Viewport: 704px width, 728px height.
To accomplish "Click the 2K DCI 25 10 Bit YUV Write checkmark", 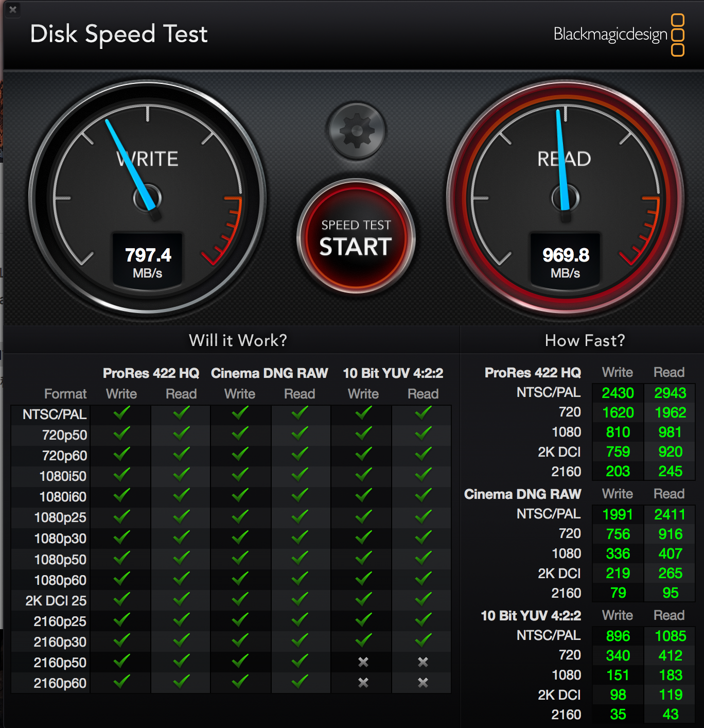I will pyautogui.click(x=364, y=599).
